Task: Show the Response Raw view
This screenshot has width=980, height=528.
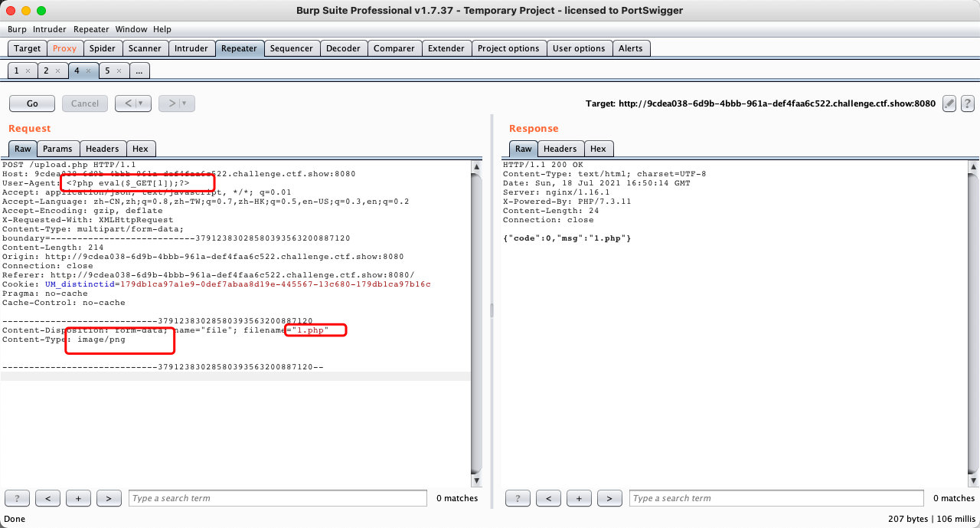Action: [x=524, y=149]
